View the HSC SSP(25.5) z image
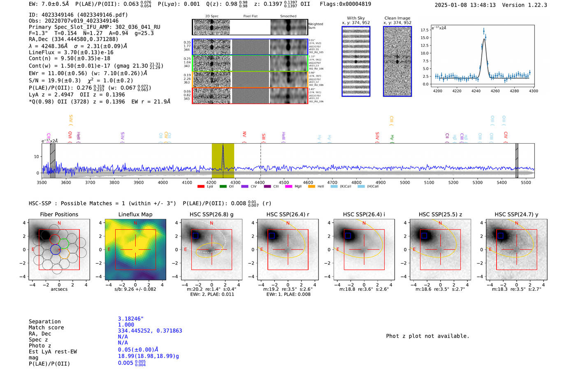The height and width of the screenshot is (392, 576). point(440,250)
